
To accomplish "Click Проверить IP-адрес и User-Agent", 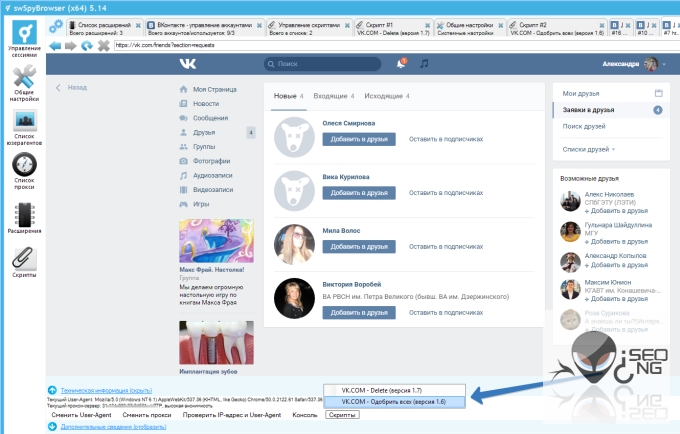I will 232,415.
